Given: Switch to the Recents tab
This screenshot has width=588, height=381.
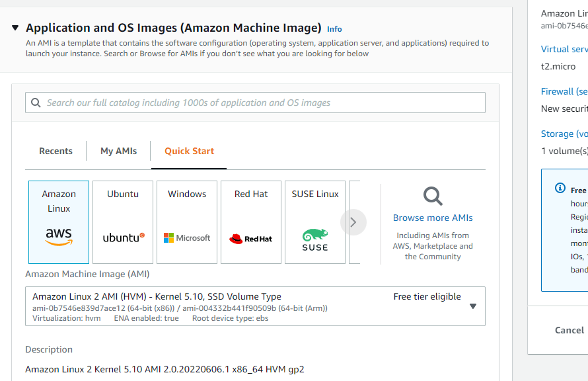Looking at the screenshot, I should coord(55,151).
